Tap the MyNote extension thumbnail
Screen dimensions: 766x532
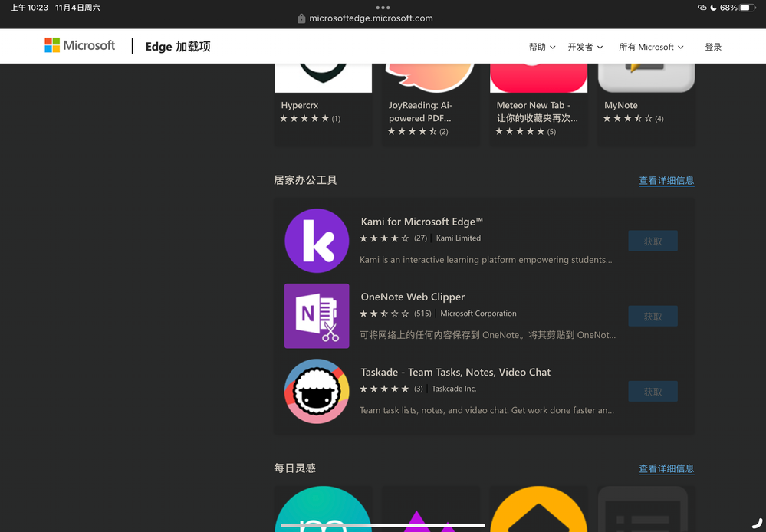click(646, 77)
